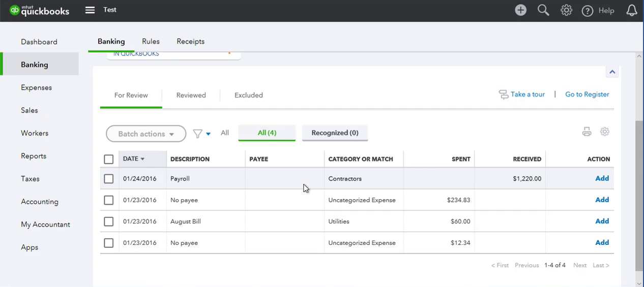Screen dimensions: 644x287
Task: Open the settings gear in header
Action: pyautogui.click(x=566, y=10)
